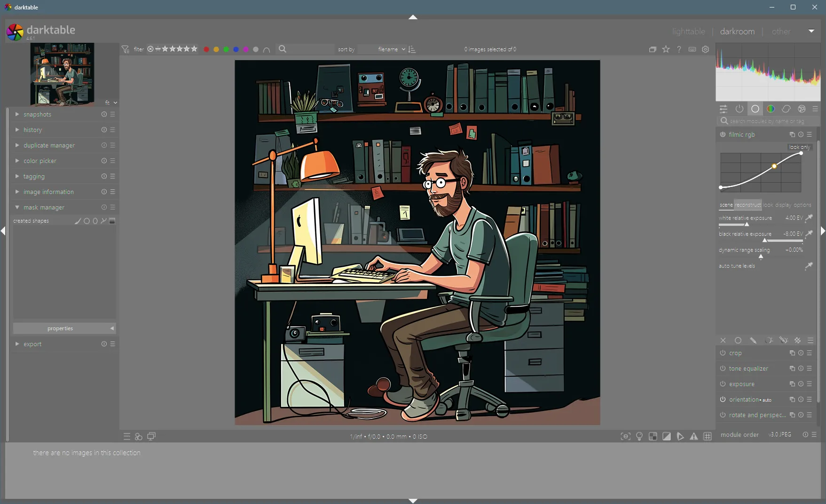
Task: Add a gradient mask shape
Action: tap(112, 221)
